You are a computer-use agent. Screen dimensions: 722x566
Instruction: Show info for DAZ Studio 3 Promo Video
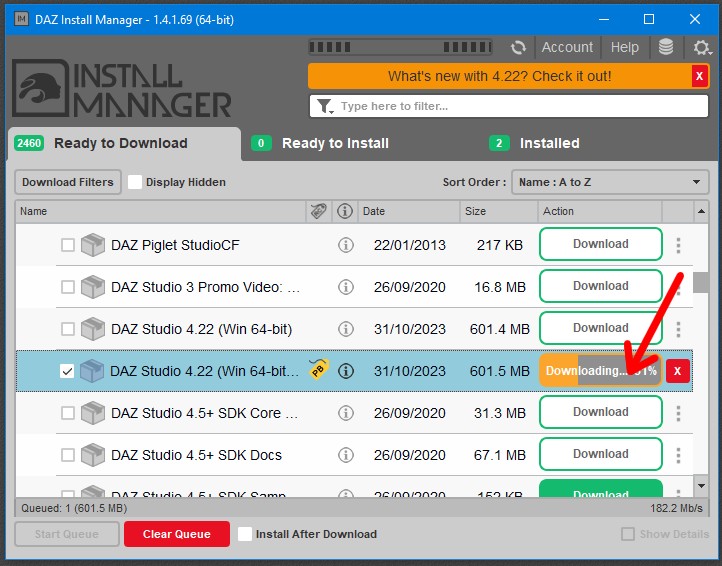pyautogui.click(x=346, y=287)
